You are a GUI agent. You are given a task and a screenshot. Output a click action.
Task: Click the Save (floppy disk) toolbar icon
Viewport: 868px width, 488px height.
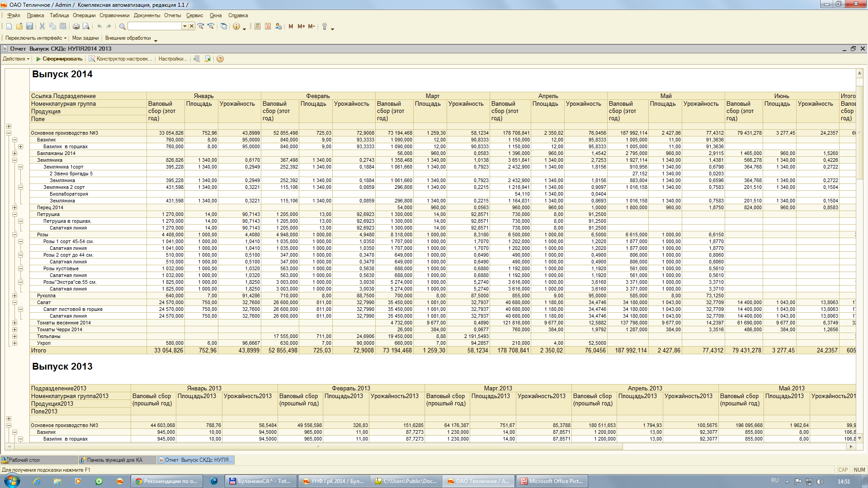coord(29,27)
